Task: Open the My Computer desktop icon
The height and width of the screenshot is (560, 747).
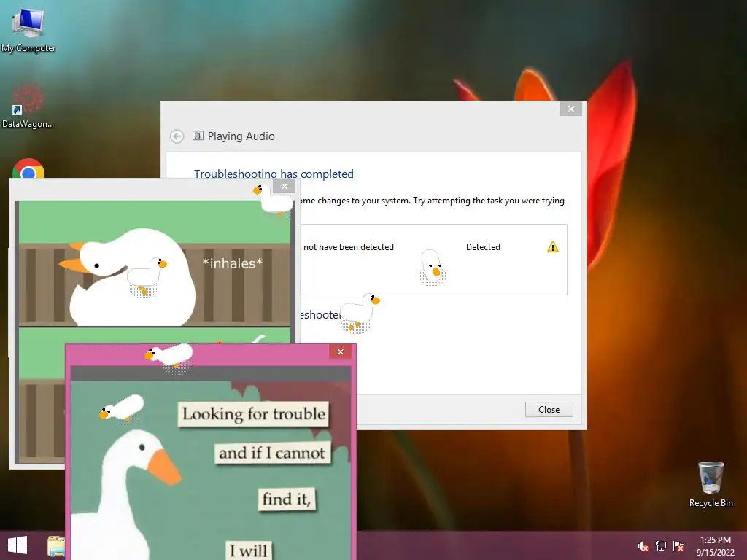Action: [28, 30]
